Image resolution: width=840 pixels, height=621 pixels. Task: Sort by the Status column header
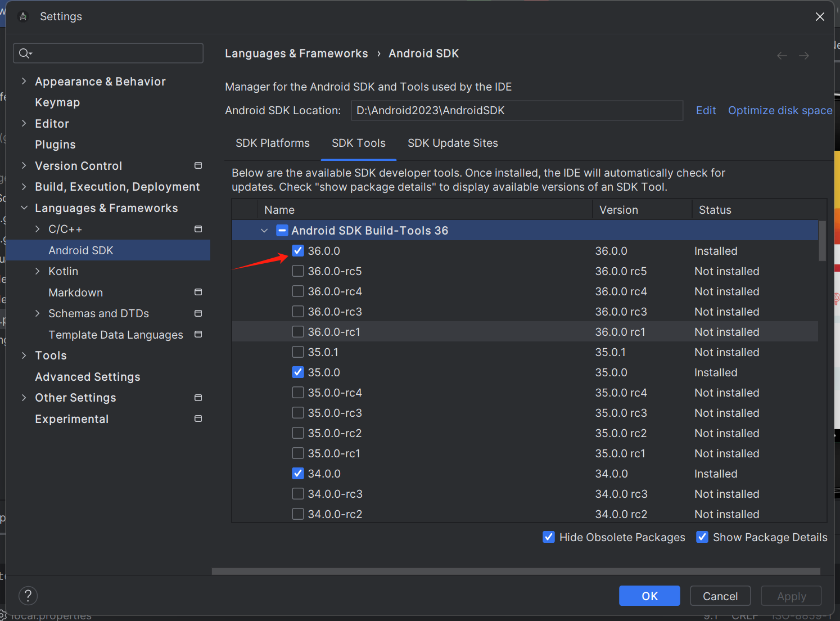759,210
